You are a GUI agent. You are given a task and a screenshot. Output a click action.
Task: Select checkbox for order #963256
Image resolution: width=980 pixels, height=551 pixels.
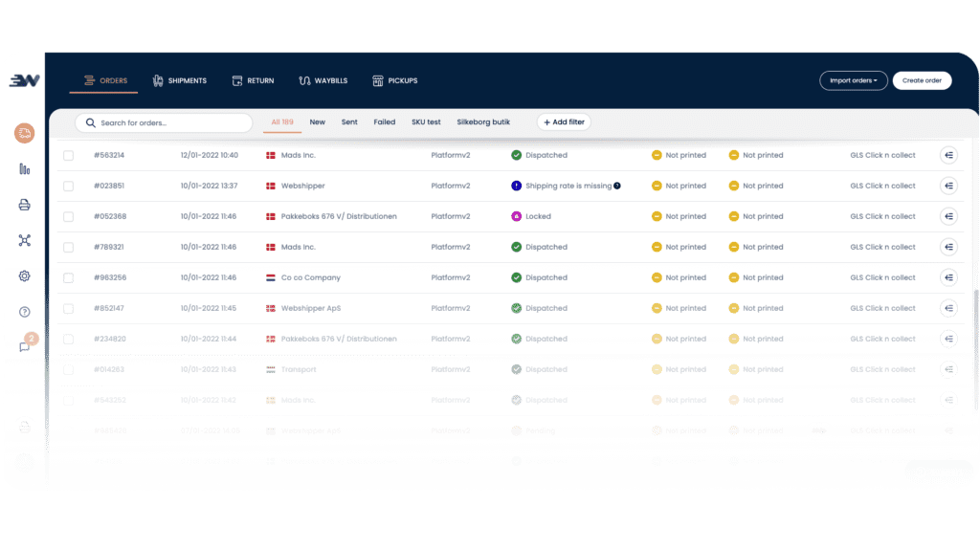[x=68, y=278]
